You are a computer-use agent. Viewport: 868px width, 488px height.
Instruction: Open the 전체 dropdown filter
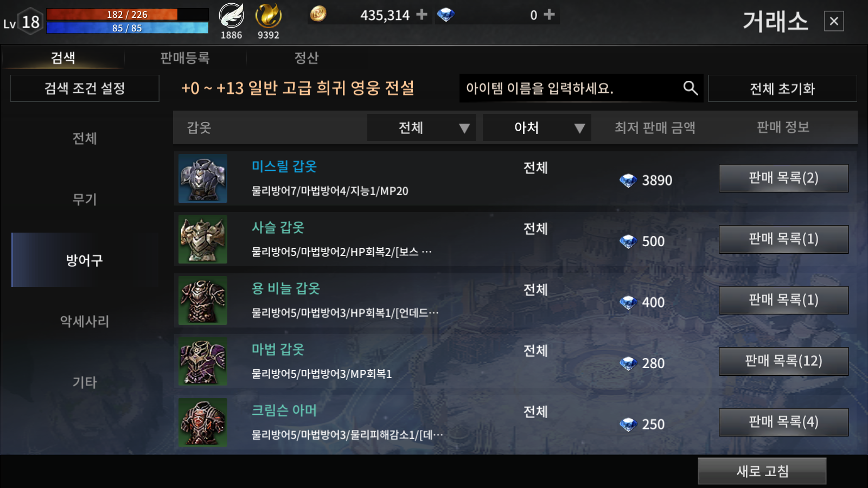[x=422, y=127]
